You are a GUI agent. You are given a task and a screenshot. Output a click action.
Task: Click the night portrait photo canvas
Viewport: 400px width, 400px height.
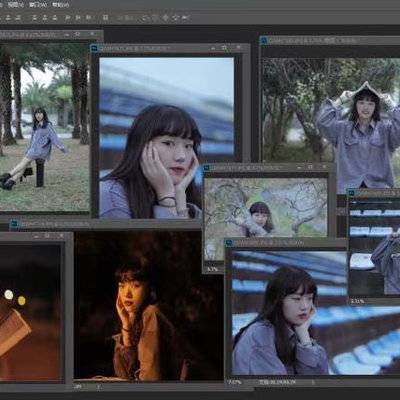click(x=149, y=306)
